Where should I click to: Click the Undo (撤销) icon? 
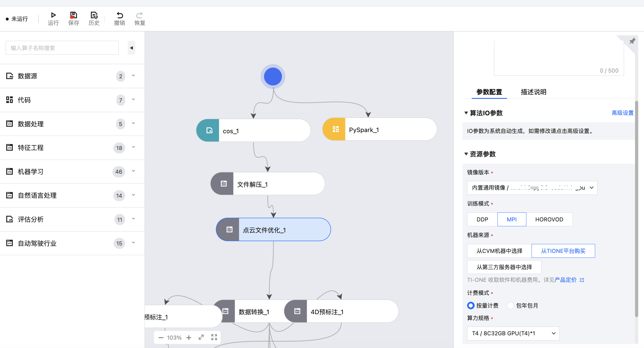(119, 15)
